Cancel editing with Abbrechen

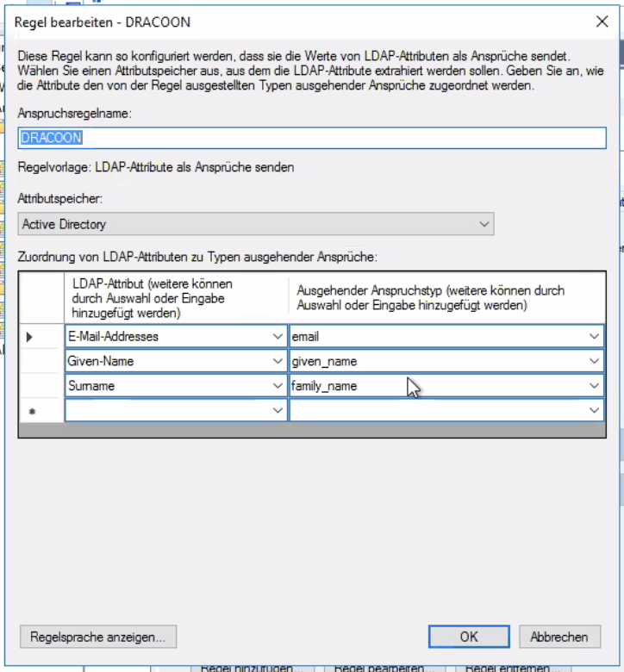pos(559,637)
